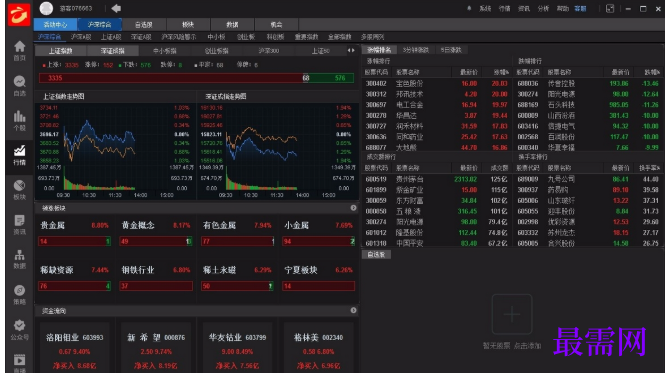Open the 首页 home icon in sidebar
Image resolution: width=665 pixels, height=373 pixels.
point(20,50)
